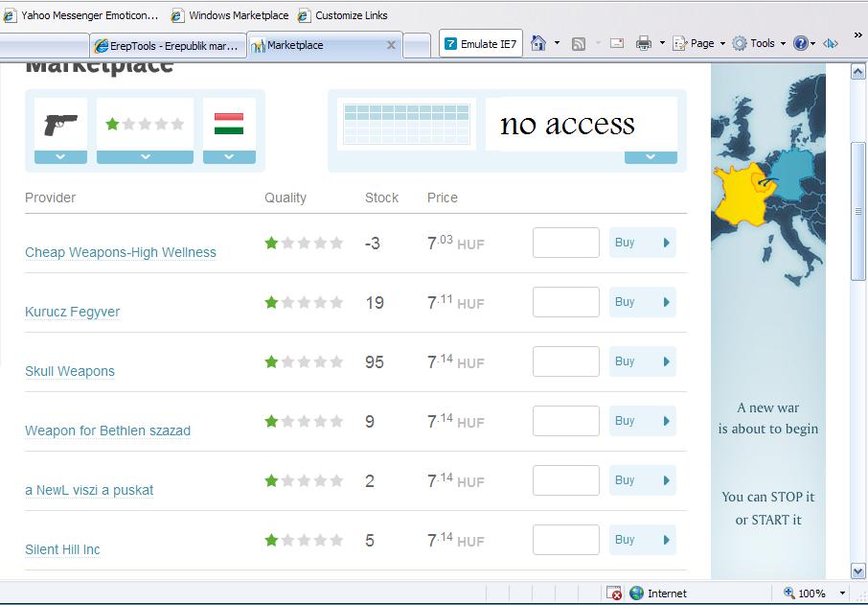Image resolution: width=868 pixels, height=605 pixels.
Task: Open Kurucz Fegyver provider link
Action: 73,312
